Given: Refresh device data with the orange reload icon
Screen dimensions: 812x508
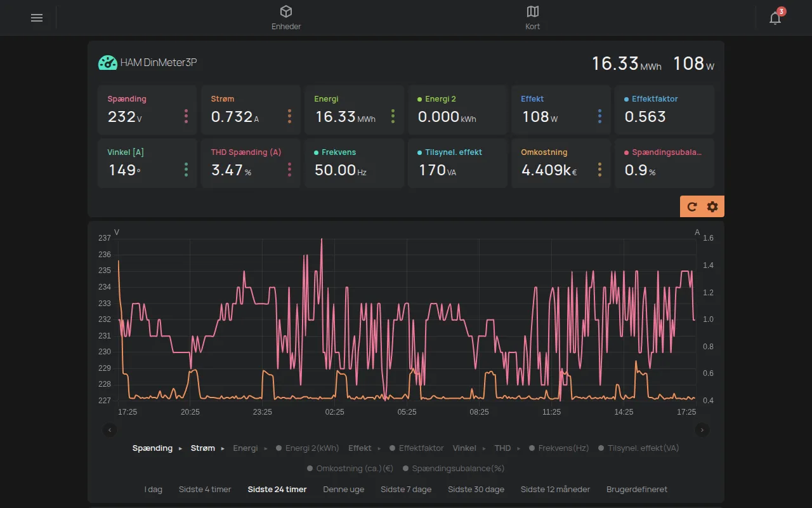Looking at the screenshot, I should (x=692, y=206).
